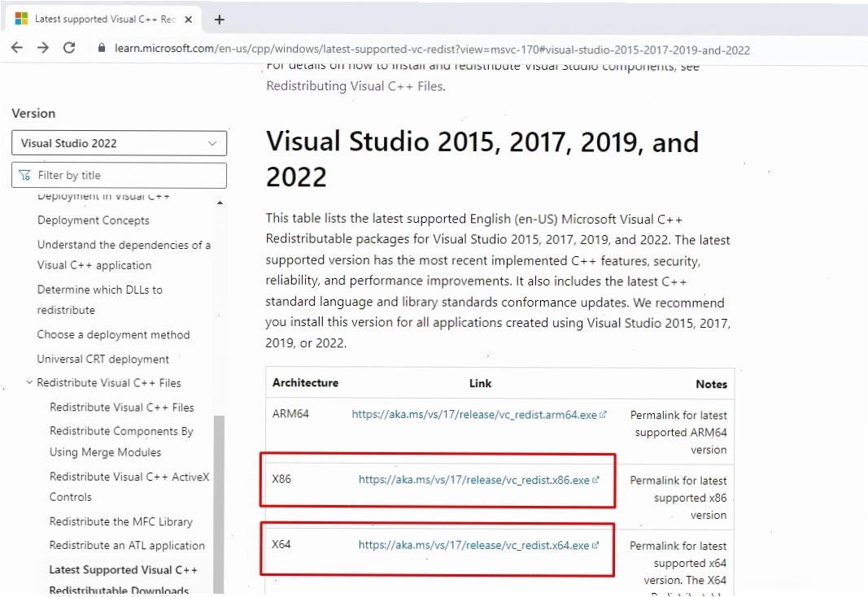Open Redistribute the MFC Library
868x597 pixels.
click(x=121, y=521)
